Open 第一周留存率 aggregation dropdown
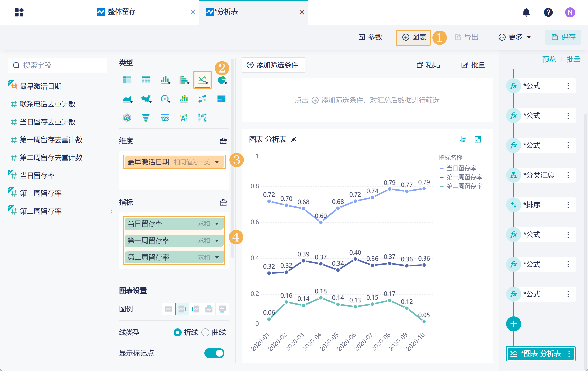The image size is (588, 371). coord(217,241)
